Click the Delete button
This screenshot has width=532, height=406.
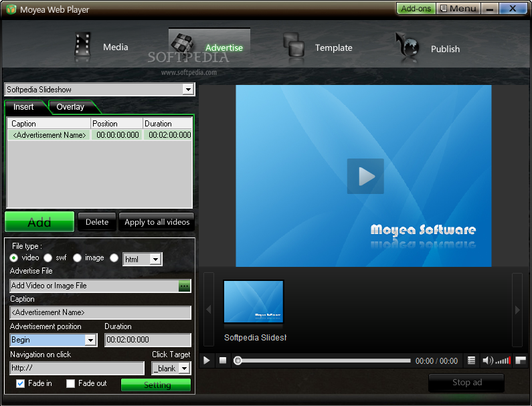point(97,222)
